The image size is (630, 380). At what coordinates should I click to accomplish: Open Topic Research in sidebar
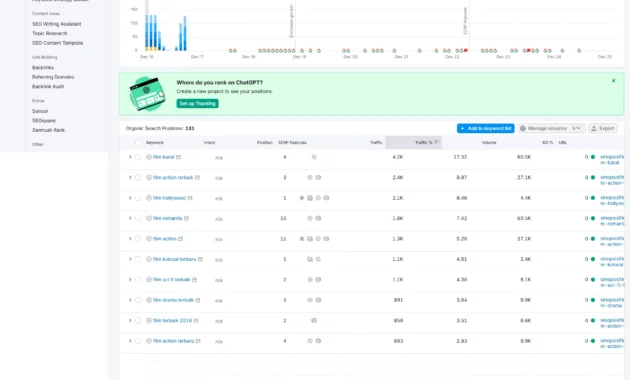point(50,33)
